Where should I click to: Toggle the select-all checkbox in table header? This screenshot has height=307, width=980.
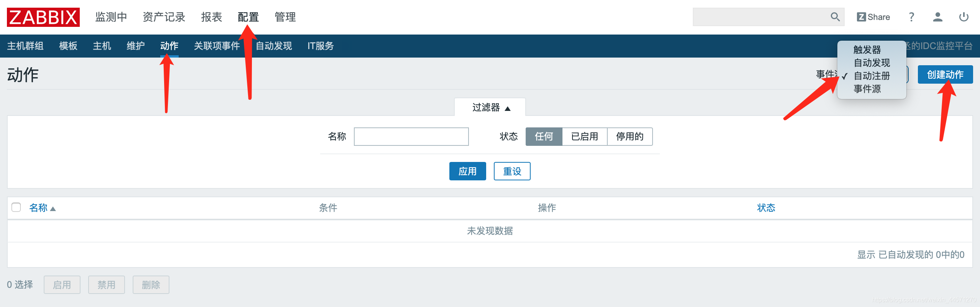pos(16,207)
